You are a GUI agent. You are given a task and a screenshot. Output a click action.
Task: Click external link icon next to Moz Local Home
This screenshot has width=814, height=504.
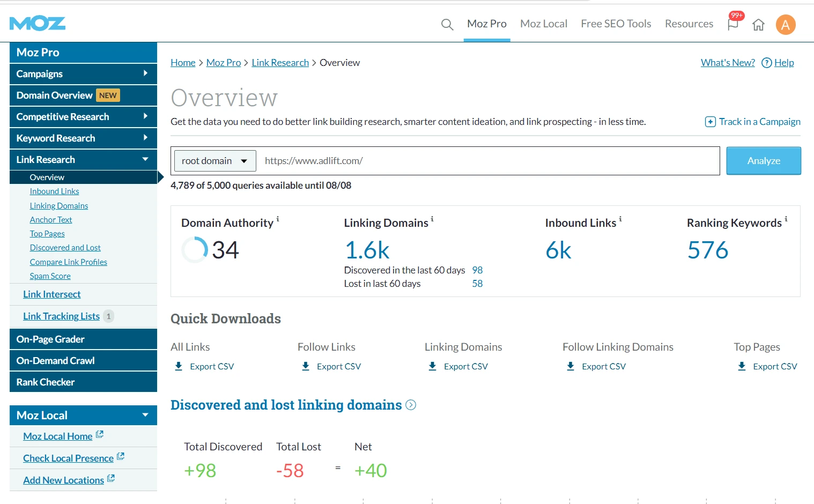100,435
